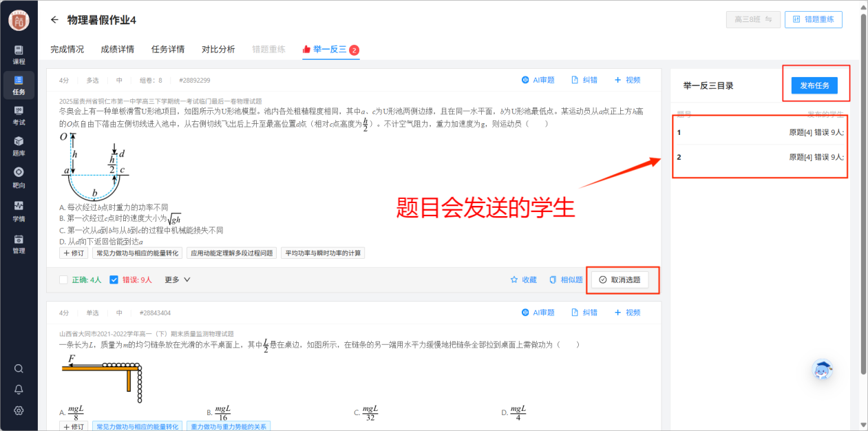Open notifications bell in the sidebar
Viewport: 868px width, 431px height.
[19, 389]
